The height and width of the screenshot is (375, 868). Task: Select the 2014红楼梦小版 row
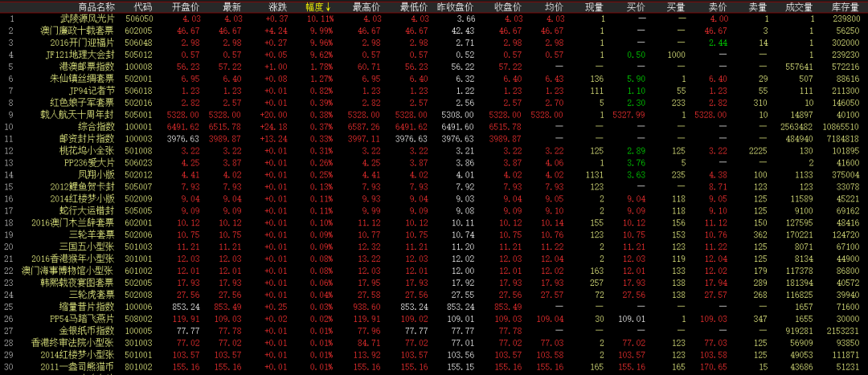434,198
